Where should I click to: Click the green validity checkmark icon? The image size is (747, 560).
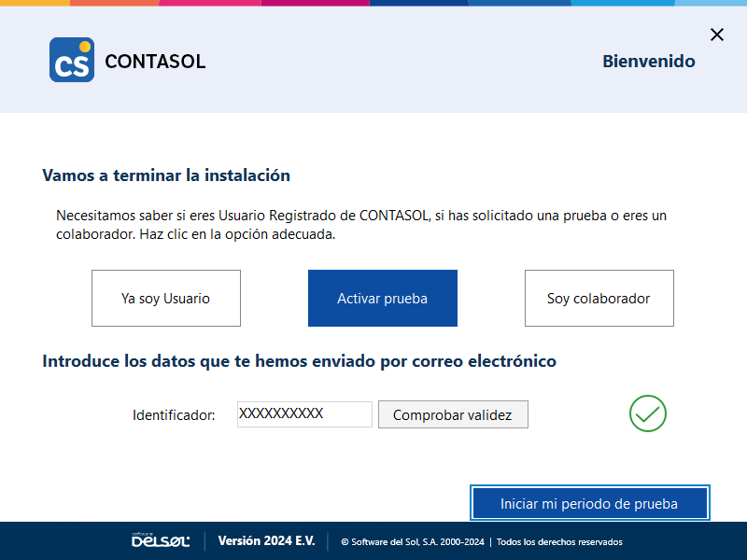(x=647, y=413)
